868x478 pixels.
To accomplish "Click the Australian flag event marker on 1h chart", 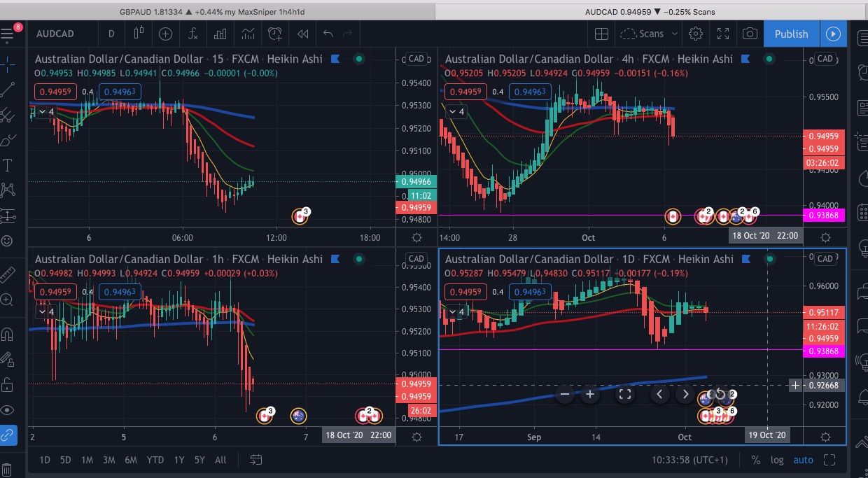I will [298, 416].
